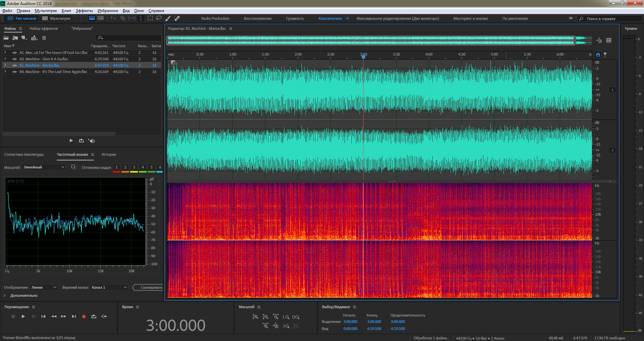Click the Сканировать button

pos(148,287)
